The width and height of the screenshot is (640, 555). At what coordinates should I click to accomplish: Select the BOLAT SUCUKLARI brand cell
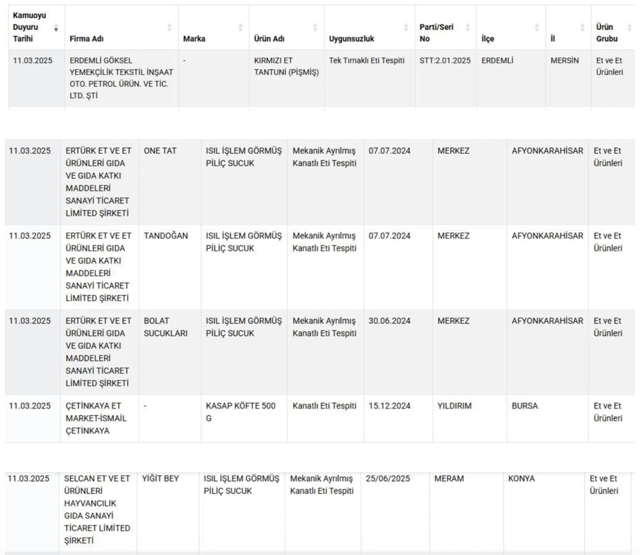point(166,326)
